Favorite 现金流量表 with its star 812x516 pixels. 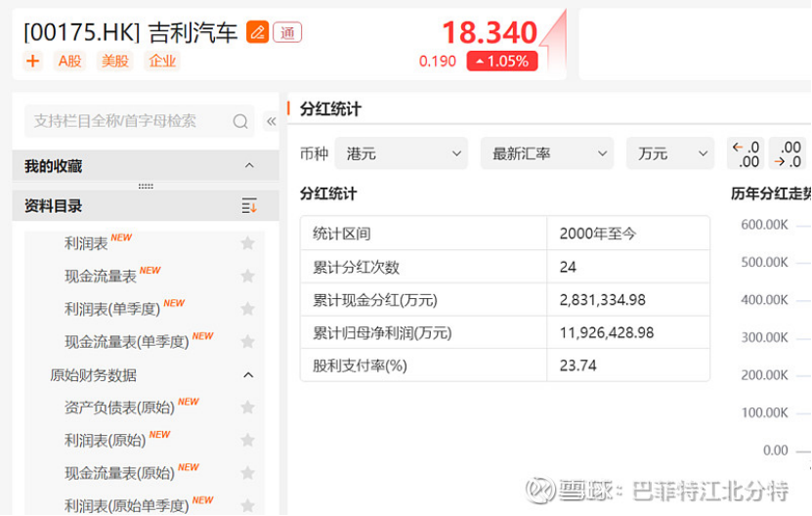tap(247, 276)
